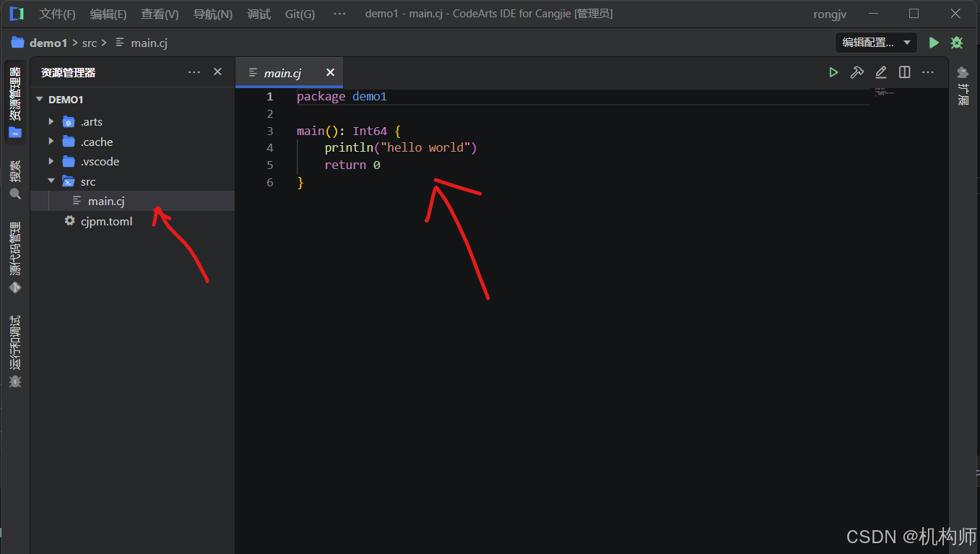Click the .arts folder icon
980x554 pixels.
tap(69, 121)
